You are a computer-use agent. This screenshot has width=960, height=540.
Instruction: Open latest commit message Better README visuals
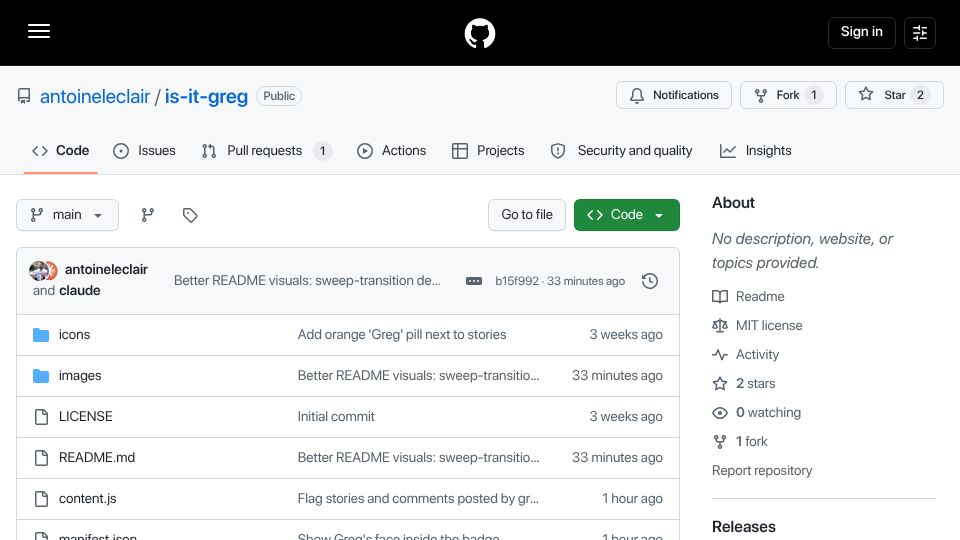point(307,280)
